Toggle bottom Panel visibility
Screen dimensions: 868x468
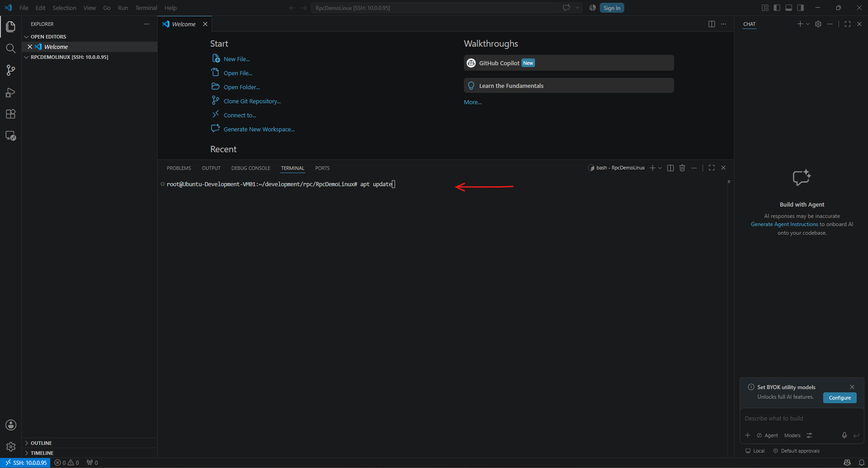pos(789,8)
